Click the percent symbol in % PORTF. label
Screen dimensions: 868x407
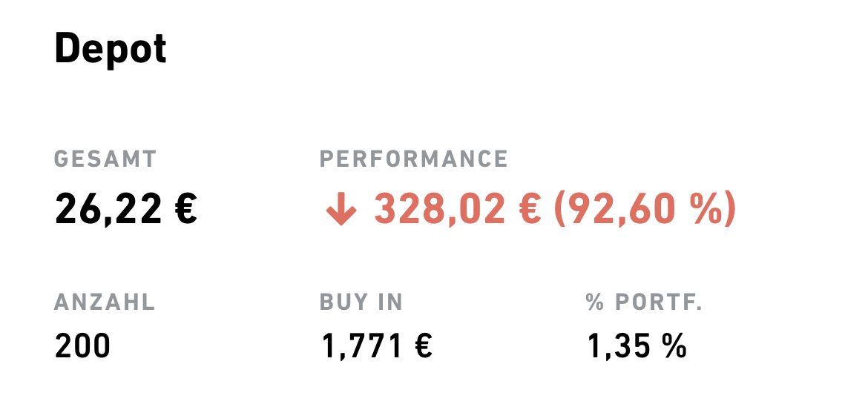[595, 302]
